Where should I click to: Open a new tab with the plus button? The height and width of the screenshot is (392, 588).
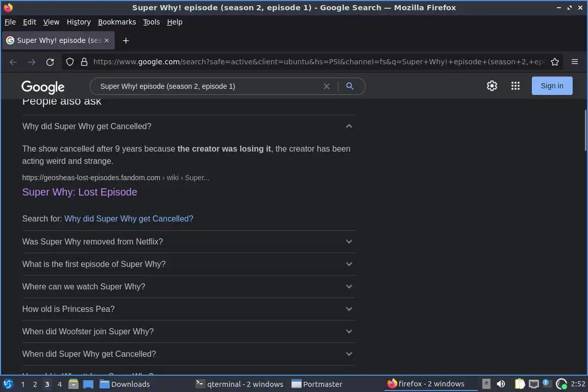coord(126,40)
